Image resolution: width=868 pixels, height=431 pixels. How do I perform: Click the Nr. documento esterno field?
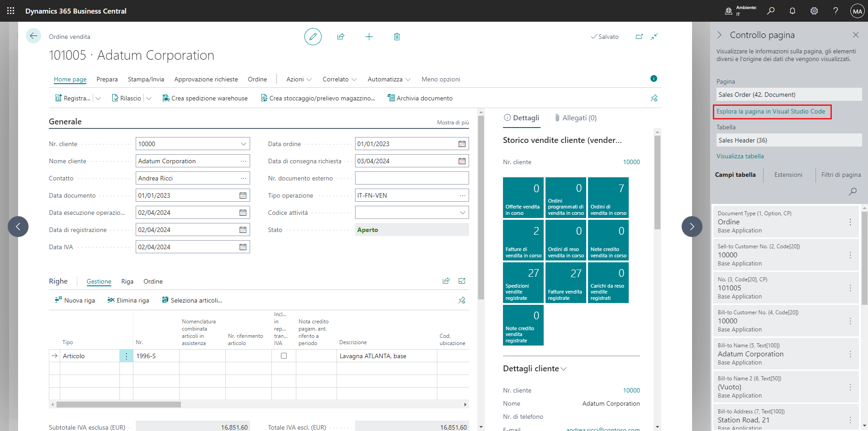click(412, 178)
